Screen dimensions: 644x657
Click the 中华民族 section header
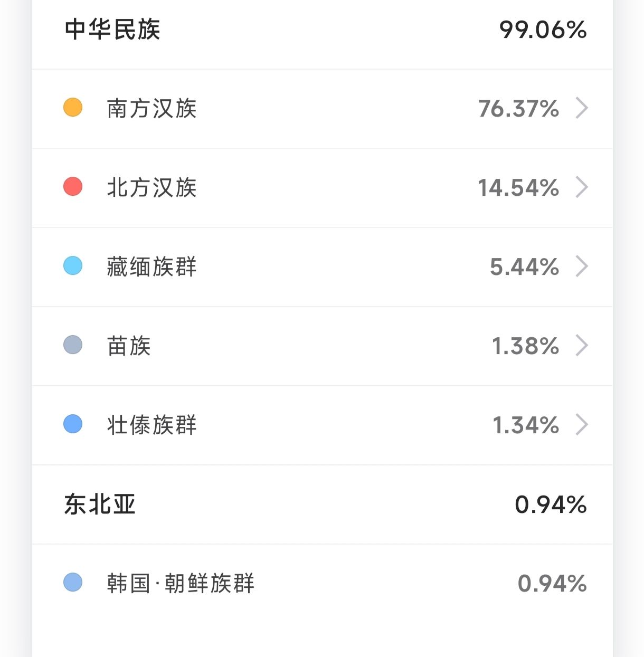[112, 30]
